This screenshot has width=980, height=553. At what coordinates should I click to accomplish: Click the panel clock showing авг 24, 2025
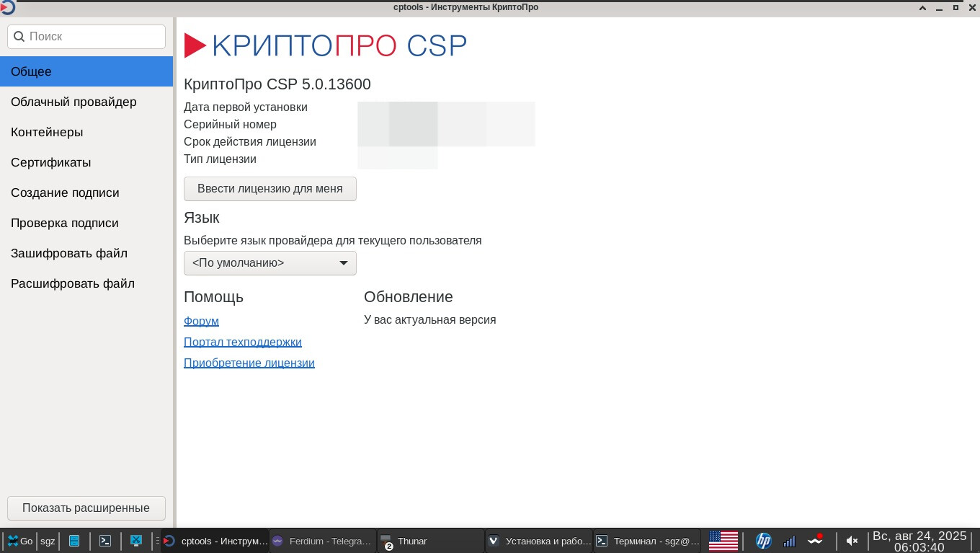[x=919, y=541]
